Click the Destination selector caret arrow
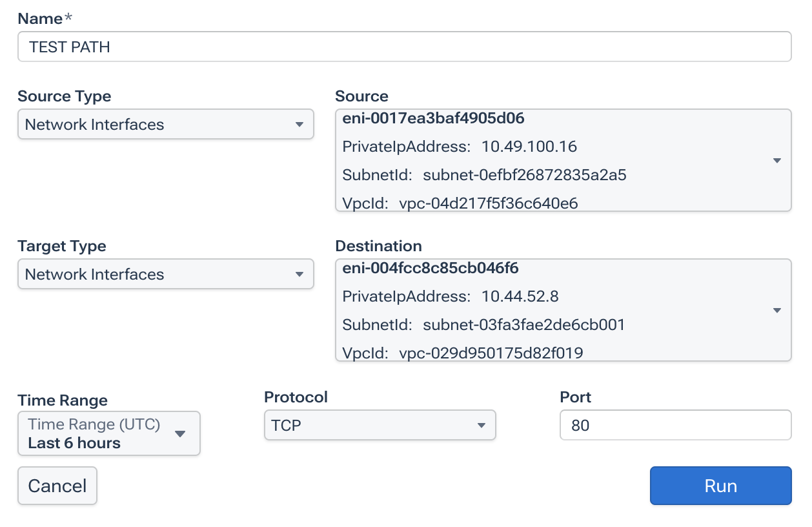812x527 pixels. coord(776,311)
